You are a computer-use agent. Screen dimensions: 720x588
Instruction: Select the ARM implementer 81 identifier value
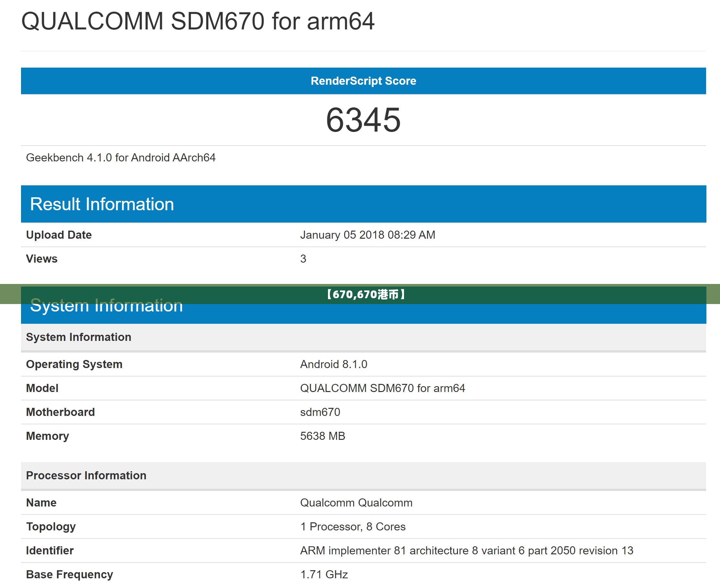tap(467, 551)
